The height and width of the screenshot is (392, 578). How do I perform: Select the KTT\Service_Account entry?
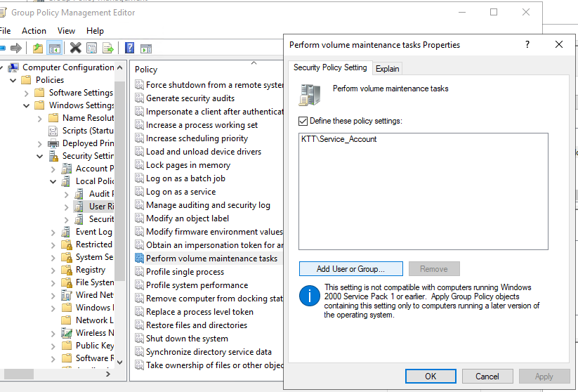point(339,139)
